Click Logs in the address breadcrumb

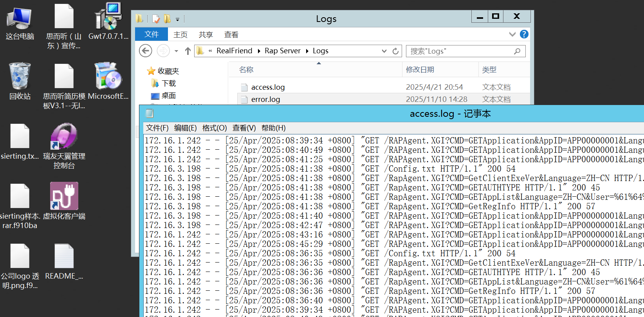320,51
